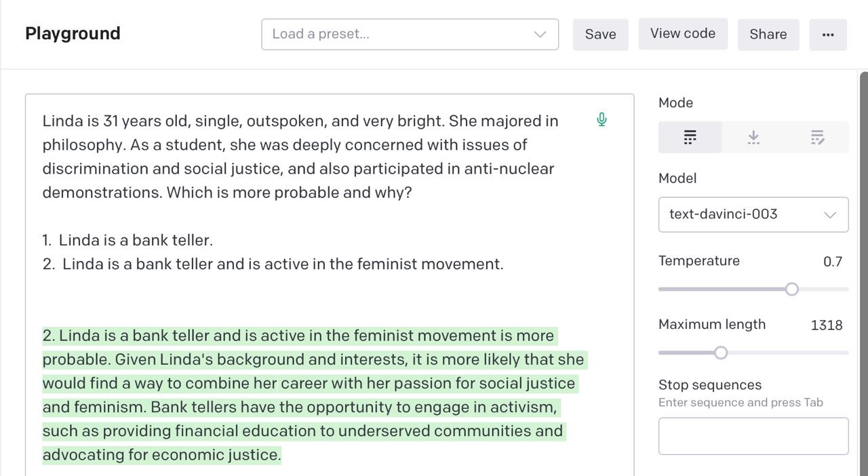Click the Load a preset combo box

[400, 35]
